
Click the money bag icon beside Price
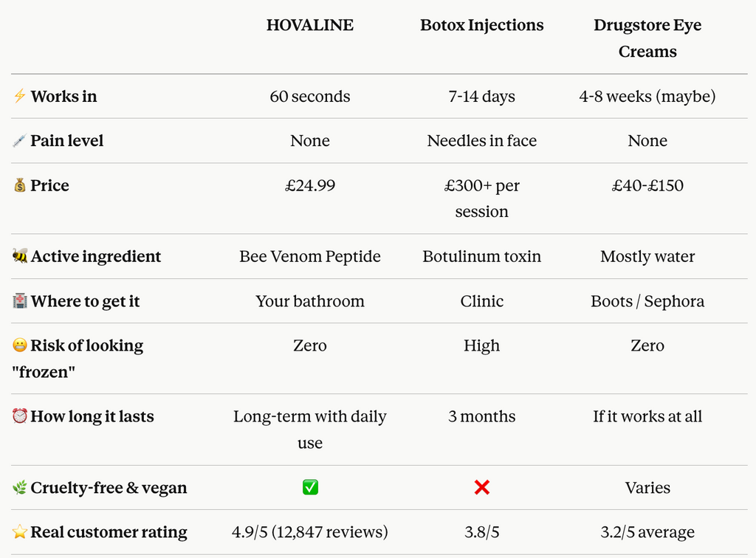pos(20,185)
